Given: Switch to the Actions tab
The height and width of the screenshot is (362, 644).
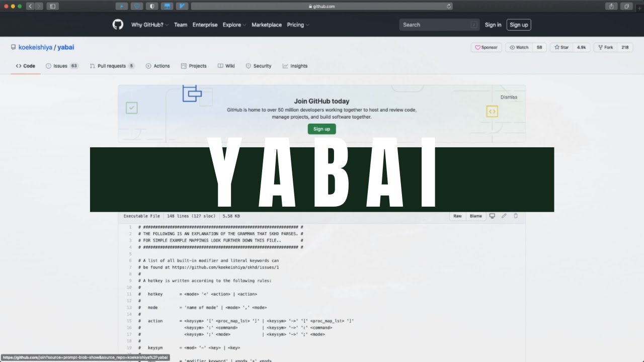Looking at the screenshot, I should (158, 66).
